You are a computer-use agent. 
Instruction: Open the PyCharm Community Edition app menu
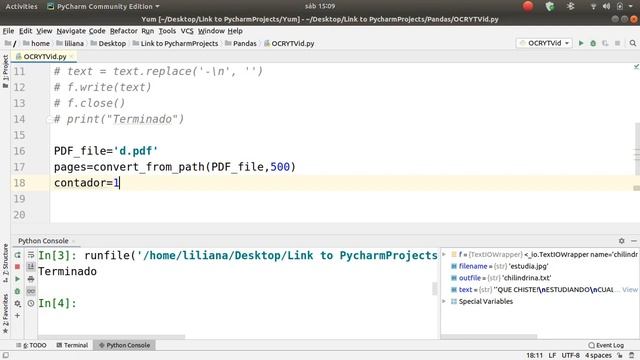click(103, 6)
